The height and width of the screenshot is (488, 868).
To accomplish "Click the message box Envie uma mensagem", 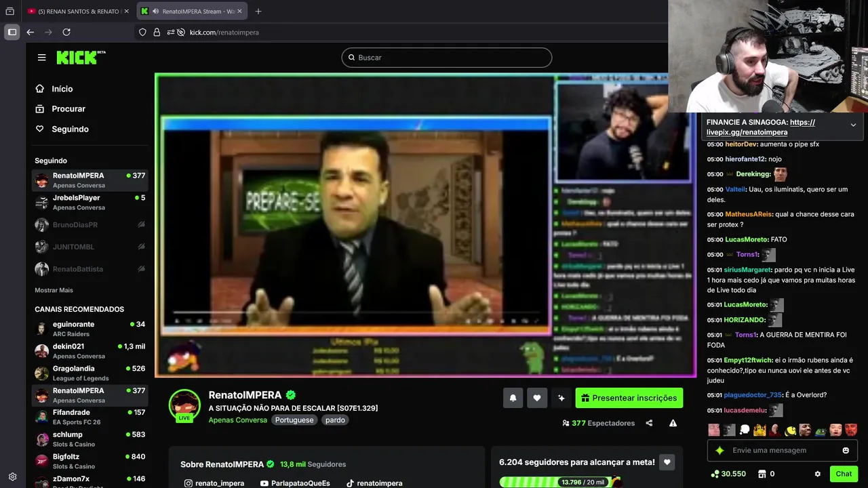I will tap(783, 450).
